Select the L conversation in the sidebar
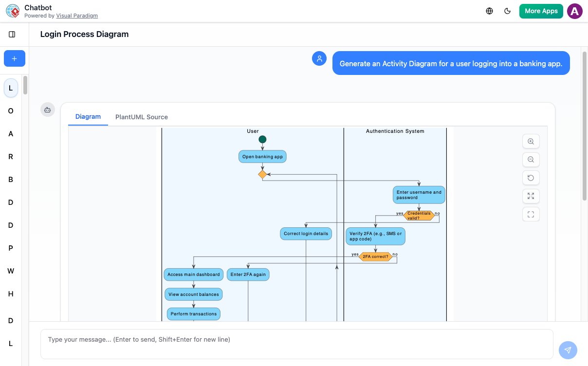588x366 pixels. click(10, 88)
